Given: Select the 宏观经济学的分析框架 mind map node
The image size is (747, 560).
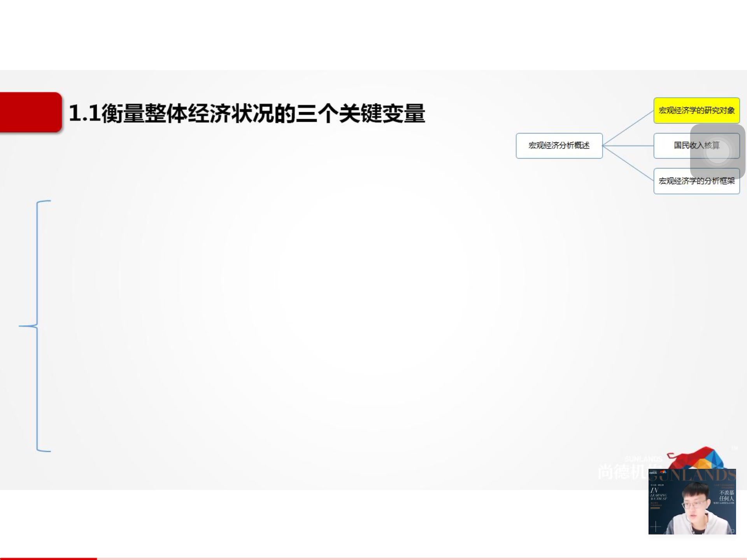Looking at the screenshot, I should pos(696,181).
